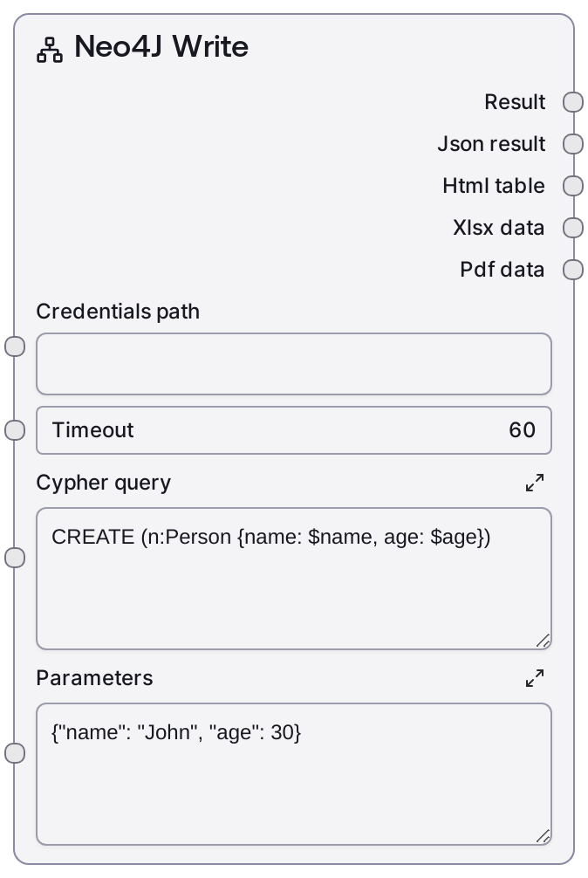Click the Parameters input socket

(15, 753)
